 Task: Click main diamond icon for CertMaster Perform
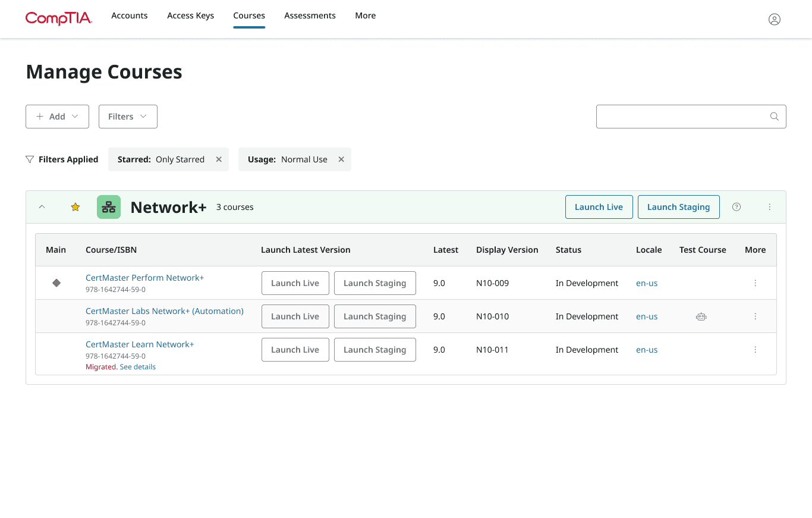(x=56, y=283)
